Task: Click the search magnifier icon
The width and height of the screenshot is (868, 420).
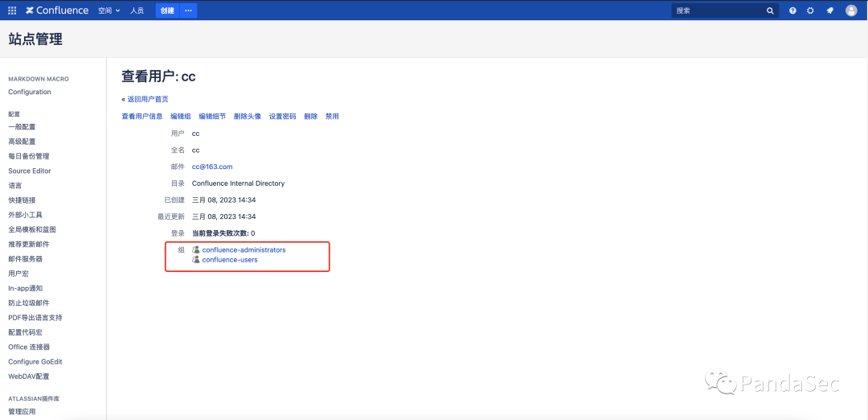Action: click(x=770, y=10)
